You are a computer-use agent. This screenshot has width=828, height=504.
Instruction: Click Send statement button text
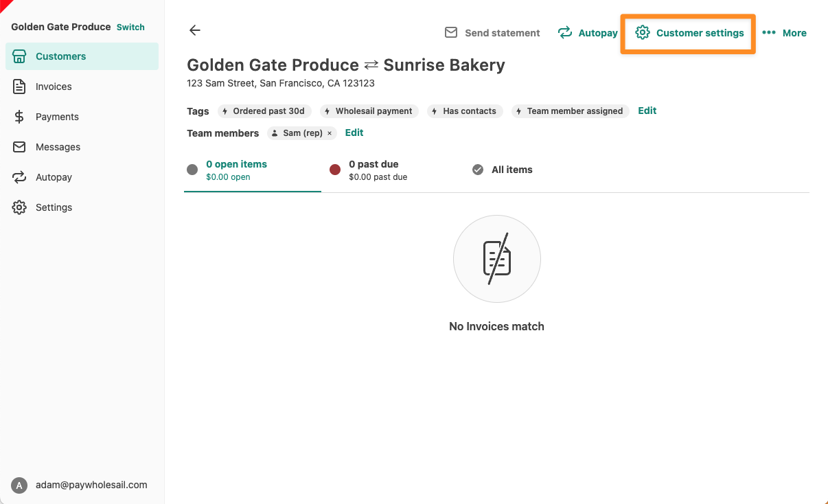(503, 33)
